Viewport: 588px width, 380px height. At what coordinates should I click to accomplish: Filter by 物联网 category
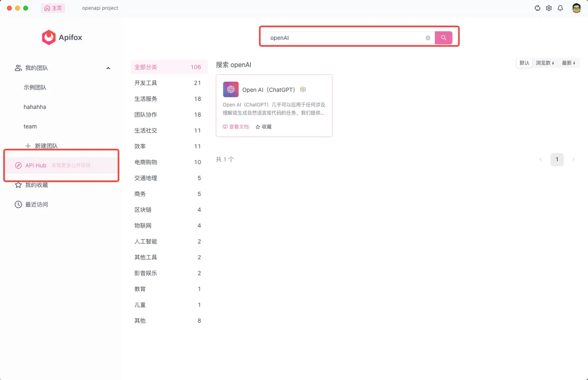coord(169,225)
